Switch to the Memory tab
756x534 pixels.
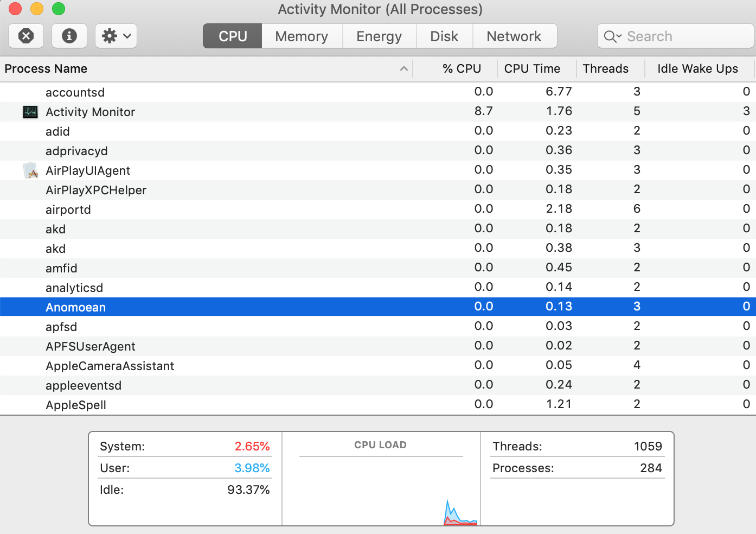coord(302,36)
